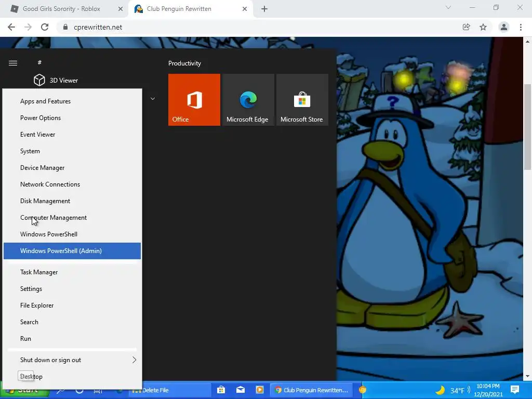View site info via the padlock icon
This screenshot has height=399, width=532.
(65, 27)
